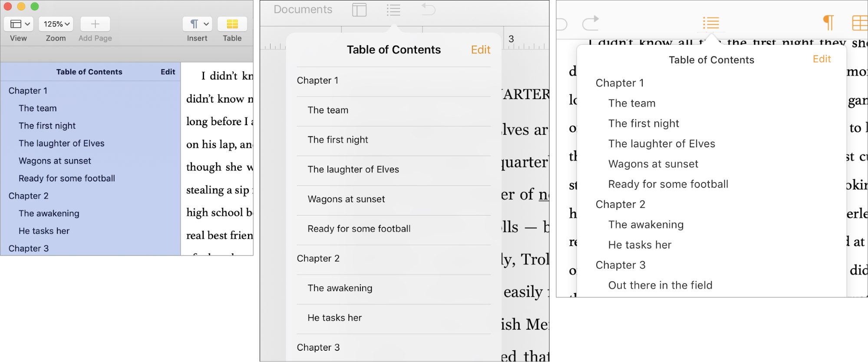Tap the gray undo arrow icon
868x362 pixels.
(x=428, y=9)
